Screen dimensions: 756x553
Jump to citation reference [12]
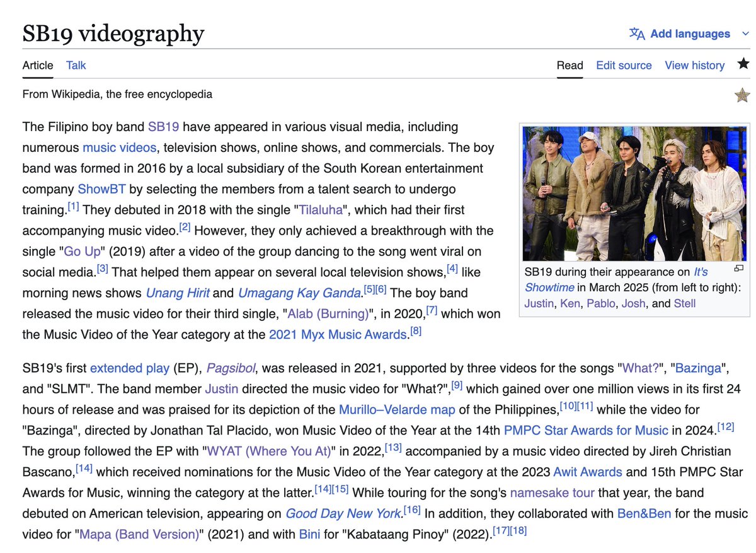click(x=726, y=427)
